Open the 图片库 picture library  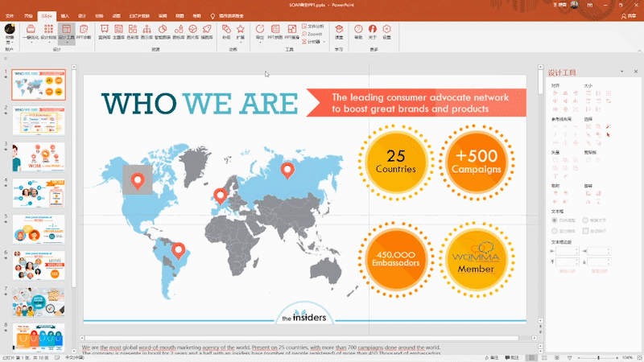(x=192, y=31)
